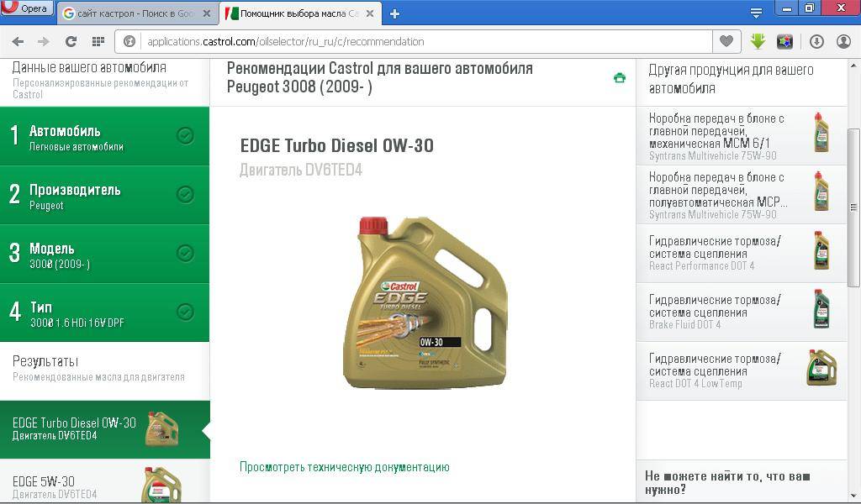The height and width of the screenshot is (504, 861).
Task: Open the tab list menu in title bar
Action: click(756, 13)
